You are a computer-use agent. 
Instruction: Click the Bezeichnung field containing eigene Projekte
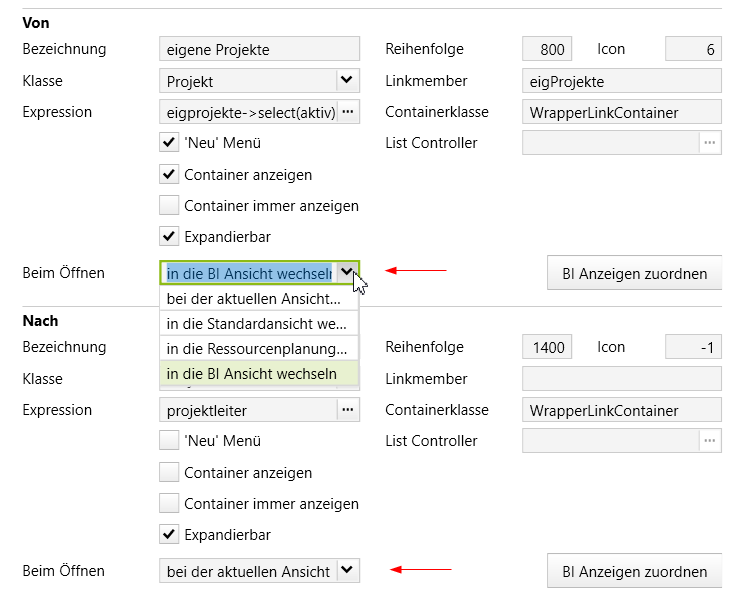coord(258,49)
